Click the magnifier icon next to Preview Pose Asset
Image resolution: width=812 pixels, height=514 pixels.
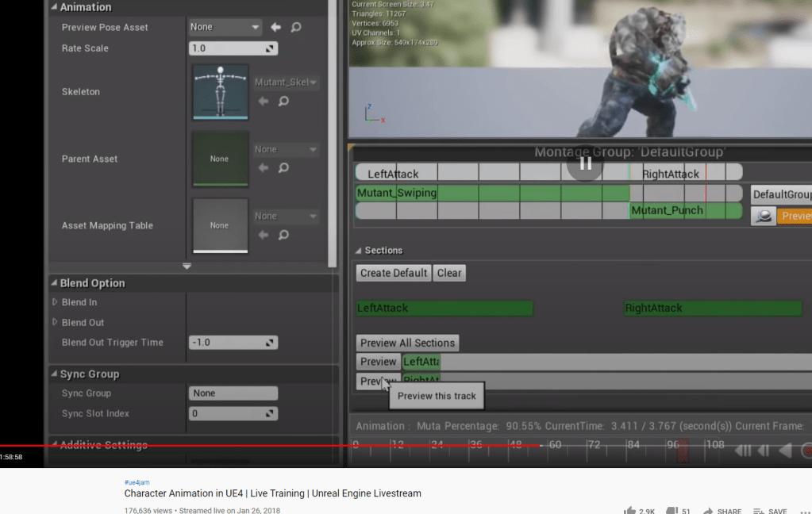click(x=296, y=27)
